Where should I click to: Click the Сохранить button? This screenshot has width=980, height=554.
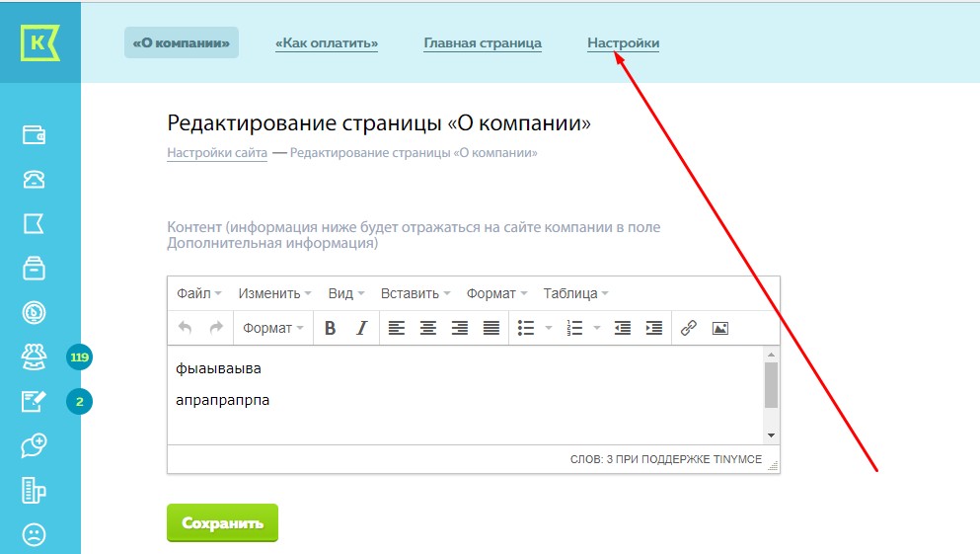[x=222, y=522]
